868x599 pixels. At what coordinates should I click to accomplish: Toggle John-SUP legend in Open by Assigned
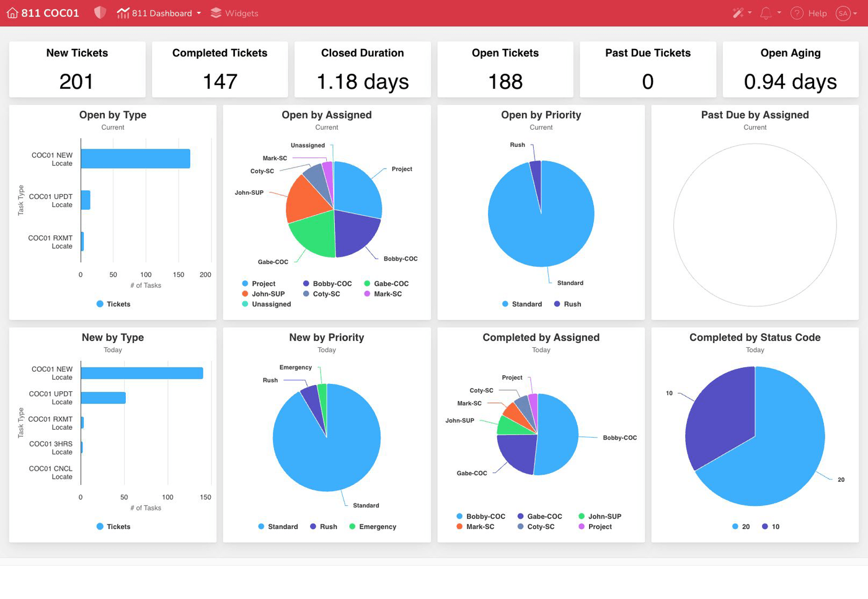pos(263,294)
